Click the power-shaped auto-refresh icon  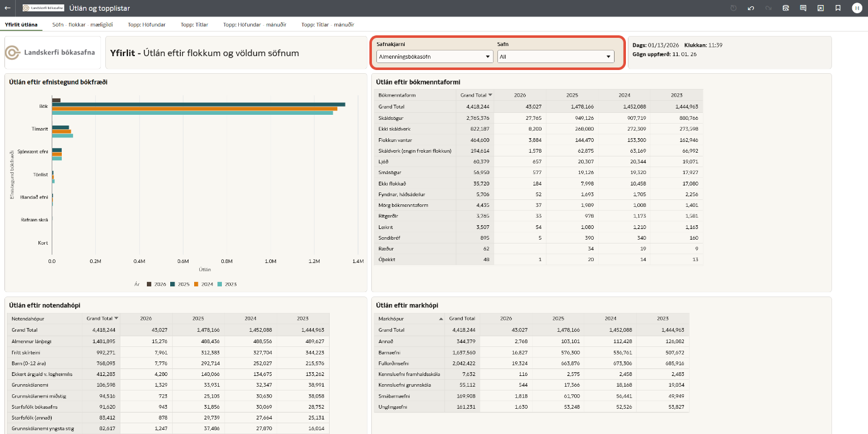click(x=733, y=8)
